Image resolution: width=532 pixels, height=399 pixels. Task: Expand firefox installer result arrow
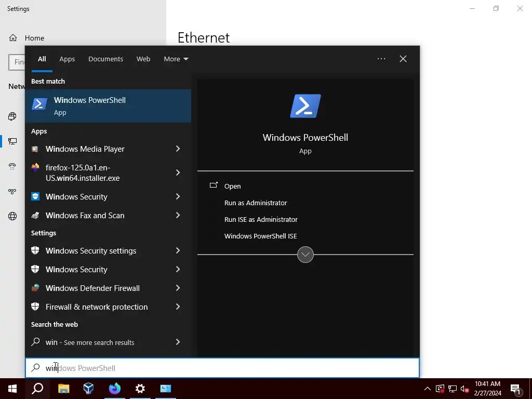click(178, 172)
